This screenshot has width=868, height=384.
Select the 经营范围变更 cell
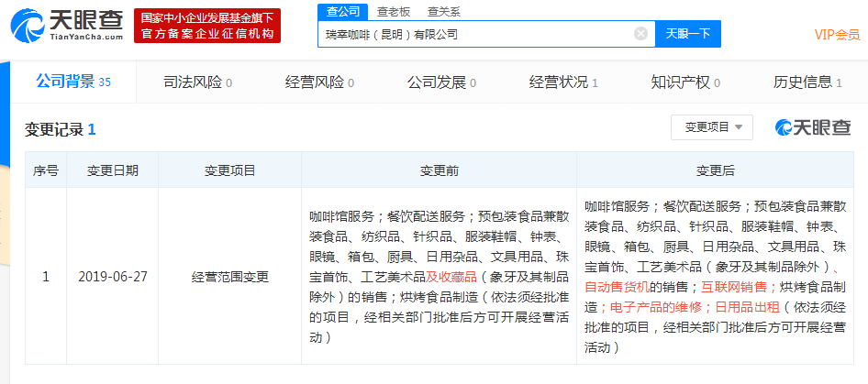[x=229, y=277]
